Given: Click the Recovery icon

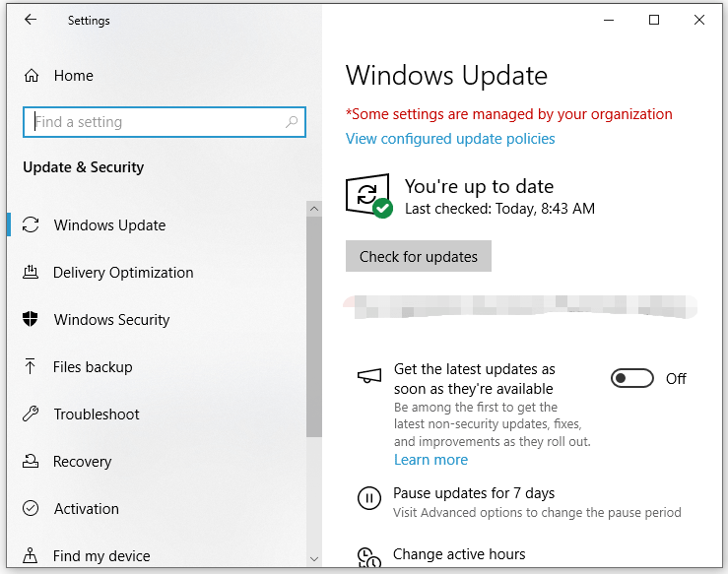Looking at the screenshot, I should [x=31, y=461].
